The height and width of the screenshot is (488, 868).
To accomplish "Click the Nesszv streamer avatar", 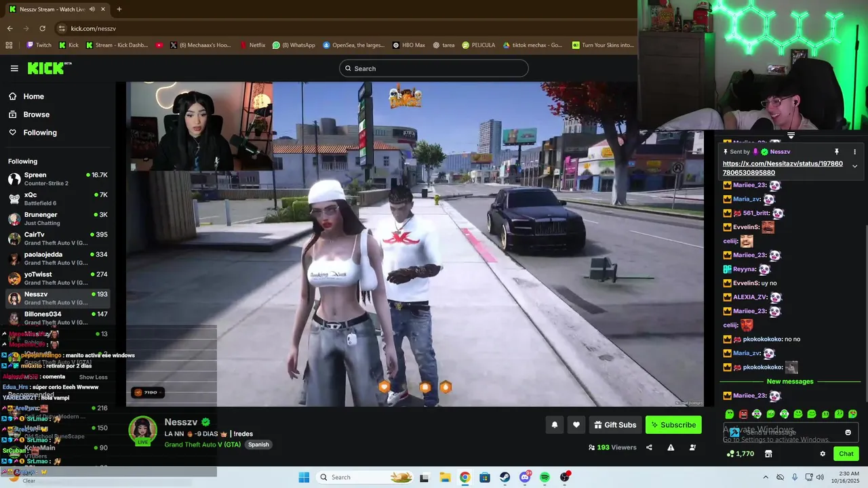I will [143, 430].
